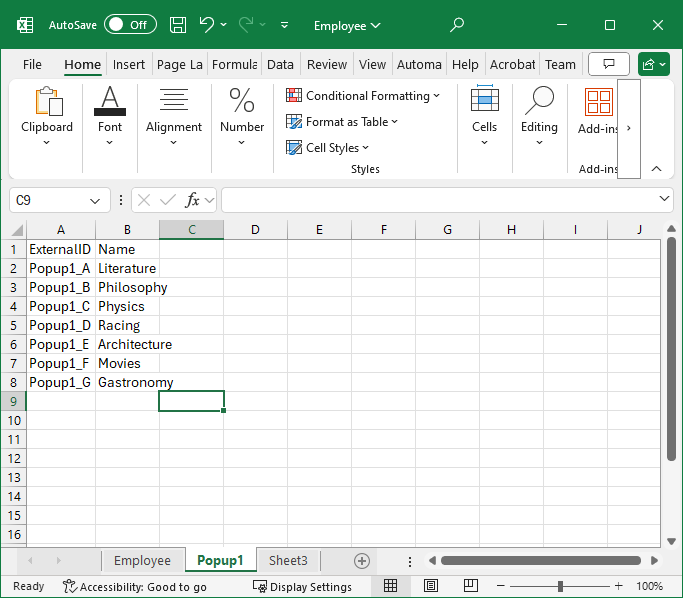Viewport: 683px width, 598px height.
Task: Expand the Conditional Formatting dropdown
Action: coord(363,96)
